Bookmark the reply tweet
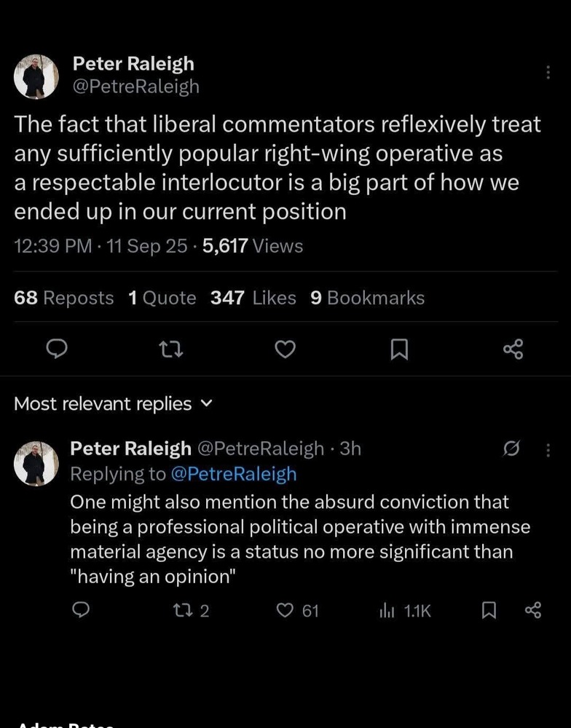 pyautogui.click(x=489, y=610)
